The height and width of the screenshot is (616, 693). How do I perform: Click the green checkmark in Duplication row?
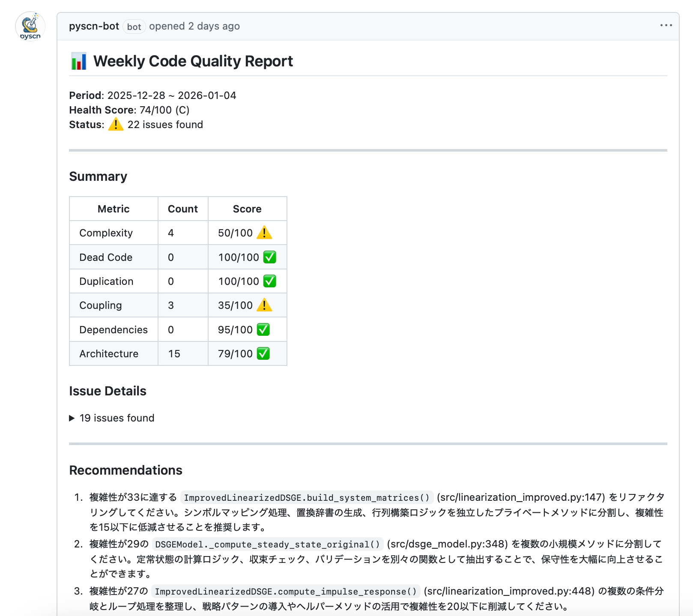tap(270, 281)
